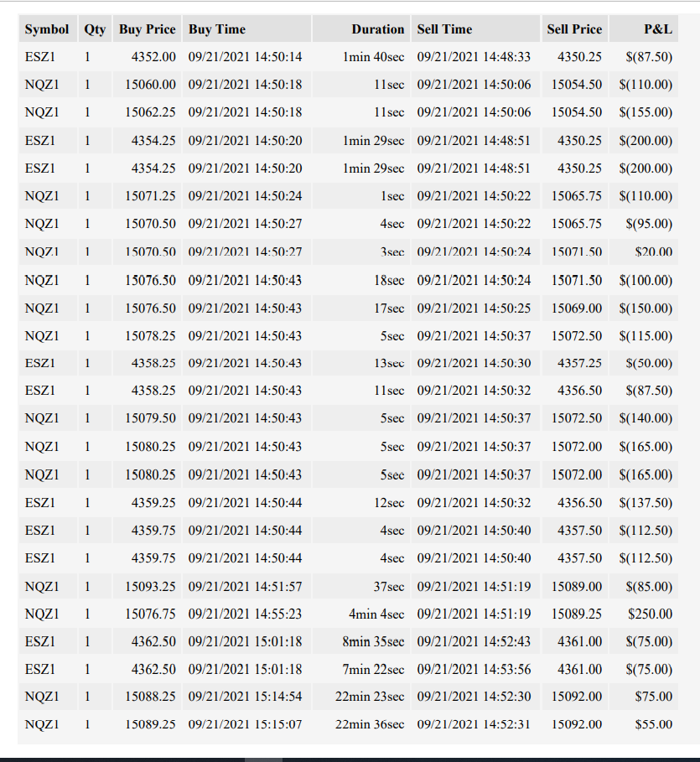The height and width of the screenshot is (762, 700).
Task: Click the Buy Time column header
Action: coord(247,29)
